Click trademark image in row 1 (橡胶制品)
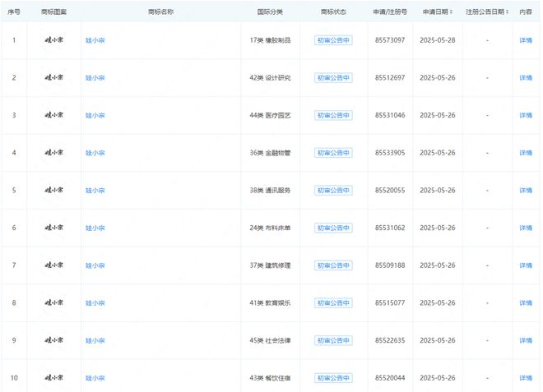This screenshot has height=392, width=543. [x=53, y=39]
